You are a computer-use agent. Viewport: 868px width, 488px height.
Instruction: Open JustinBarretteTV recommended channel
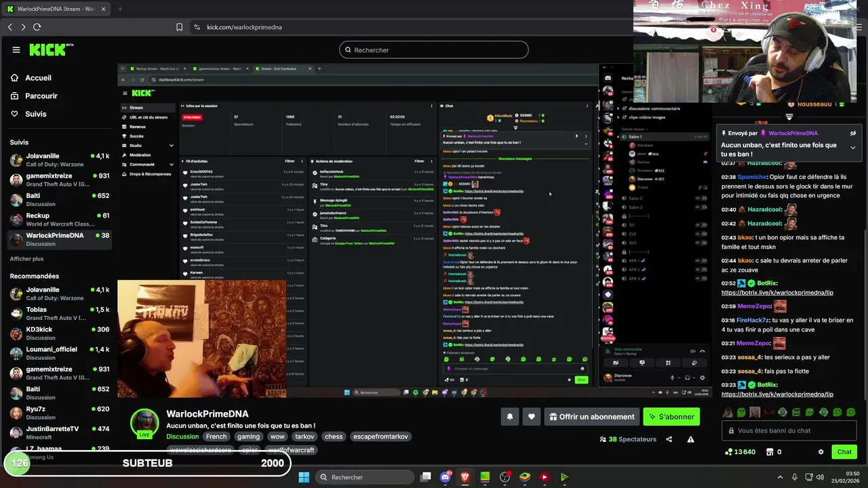coord(60,432)
